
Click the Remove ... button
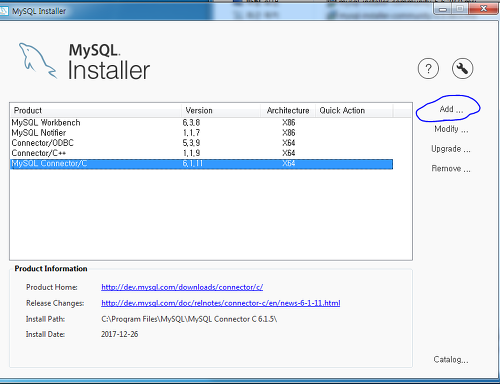pos(451,168)
